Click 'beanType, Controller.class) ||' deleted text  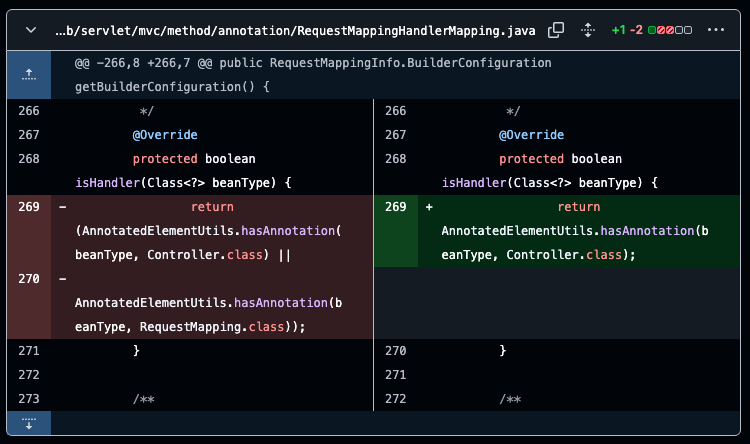tap(183, 255)
